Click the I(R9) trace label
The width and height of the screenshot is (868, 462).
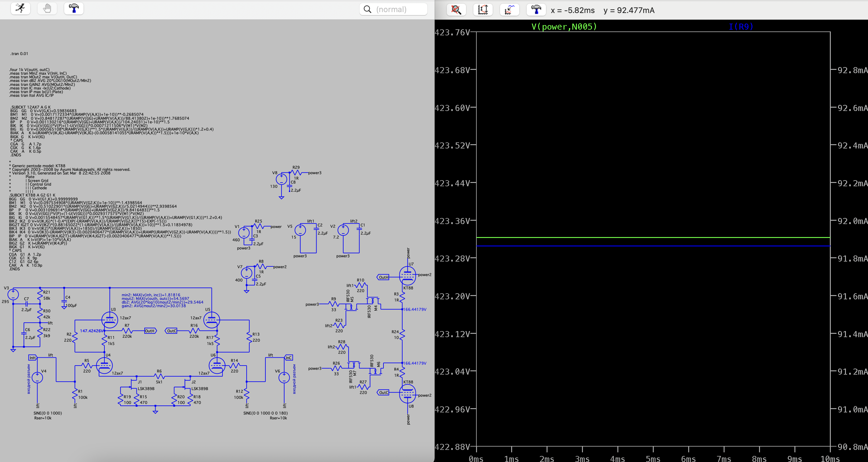[741, 27]
